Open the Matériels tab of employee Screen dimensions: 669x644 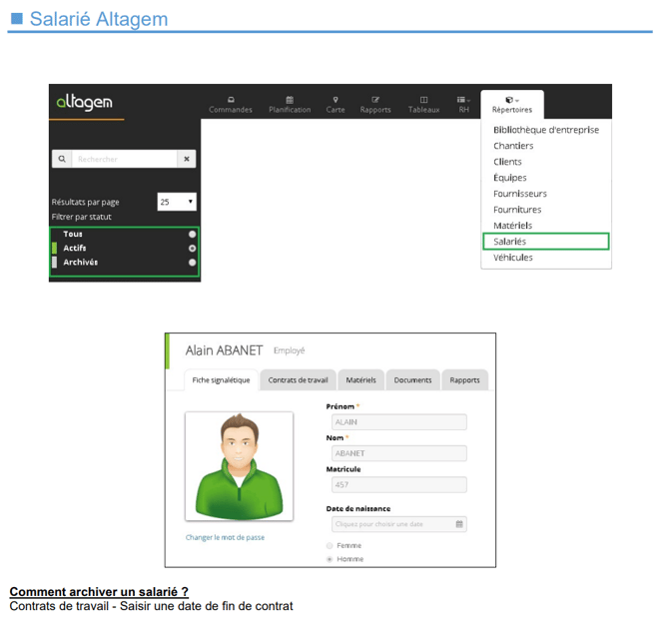click(x=360, y=379)
